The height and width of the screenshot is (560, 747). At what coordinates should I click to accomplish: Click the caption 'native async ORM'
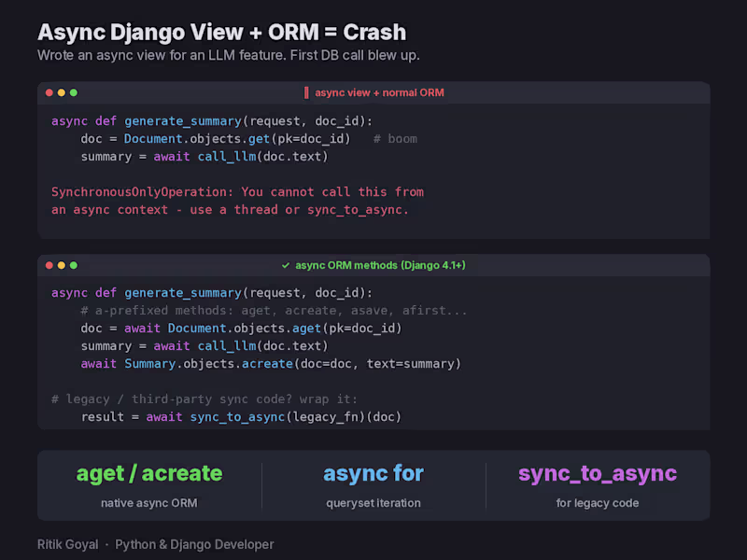(149, 503)
